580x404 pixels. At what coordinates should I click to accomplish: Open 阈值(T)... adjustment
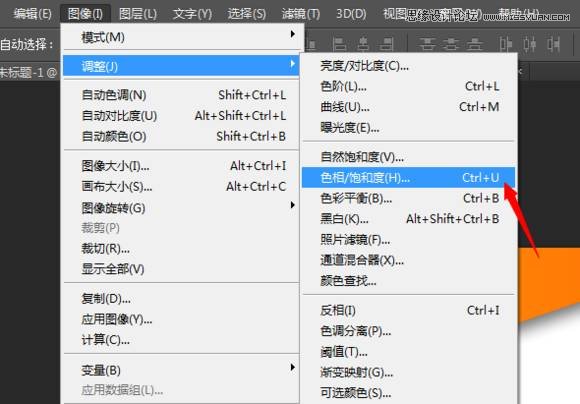click(x=408, y=351)
